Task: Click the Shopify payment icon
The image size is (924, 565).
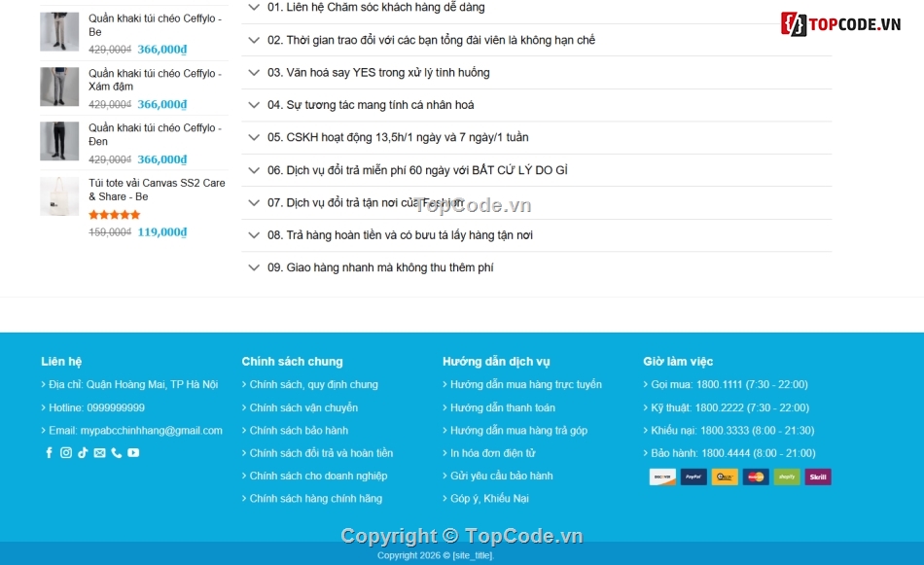Action: tap(787, 477)
